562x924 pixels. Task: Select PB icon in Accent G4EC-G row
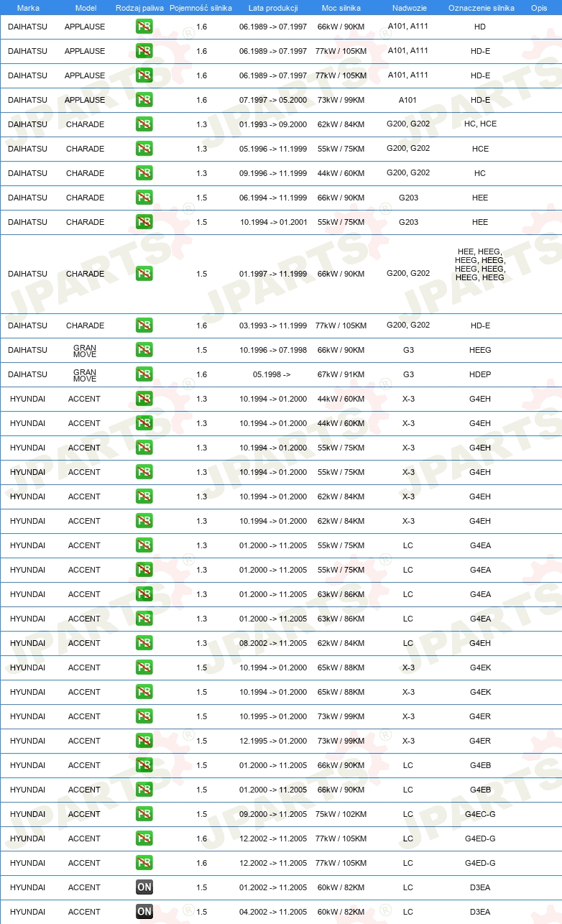144,814
